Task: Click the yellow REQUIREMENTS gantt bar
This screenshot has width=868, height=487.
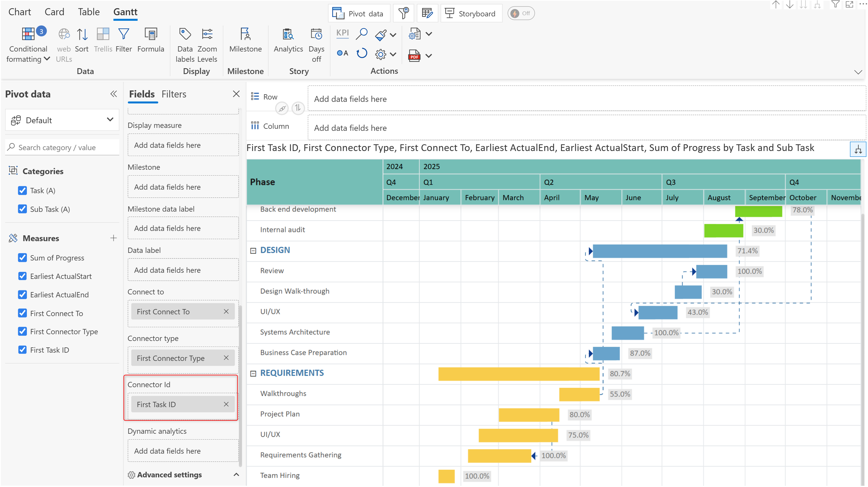Action: [x=518, y=374]
